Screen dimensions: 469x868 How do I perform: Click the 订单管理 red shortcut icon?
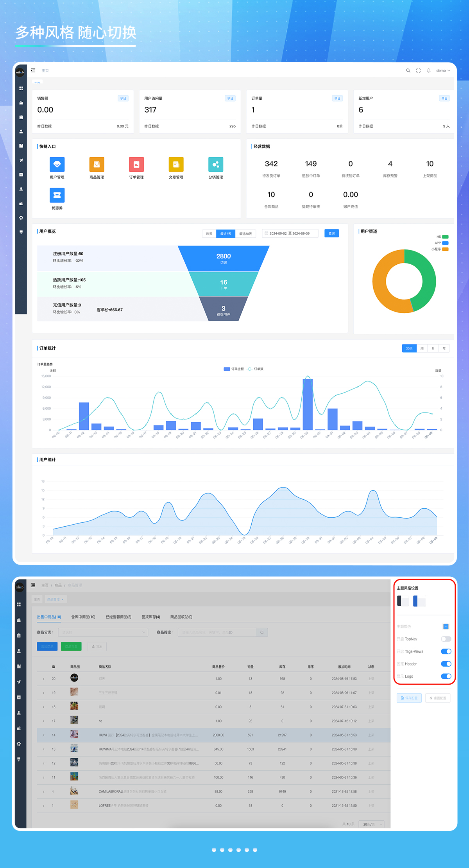tap(136, 165)
